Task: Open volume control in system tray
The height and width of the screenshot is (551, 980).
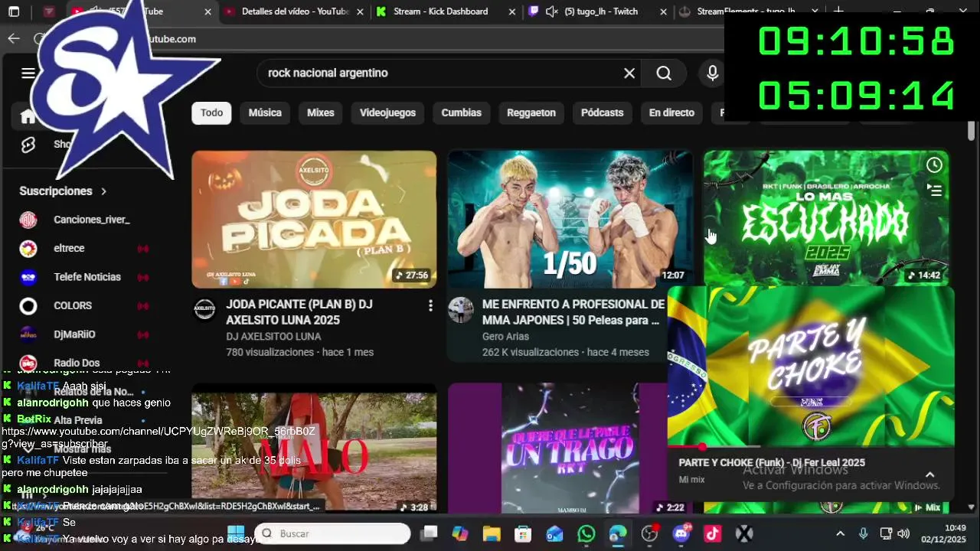Action: coord(903,533)
